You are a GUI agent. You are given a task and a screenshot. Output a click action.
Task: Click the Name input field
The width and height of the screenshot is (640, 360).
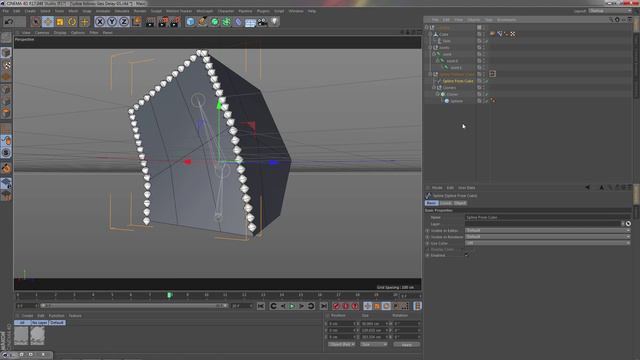coord(548,218)
